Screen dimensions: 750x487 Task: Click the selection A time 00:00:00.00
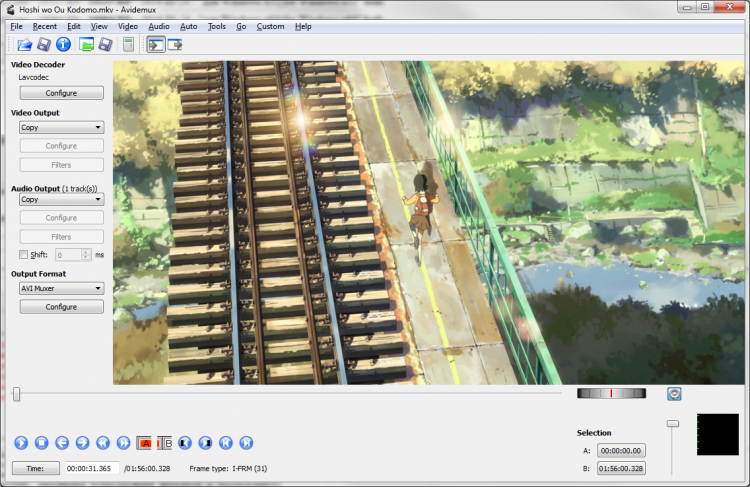(621, 451)
